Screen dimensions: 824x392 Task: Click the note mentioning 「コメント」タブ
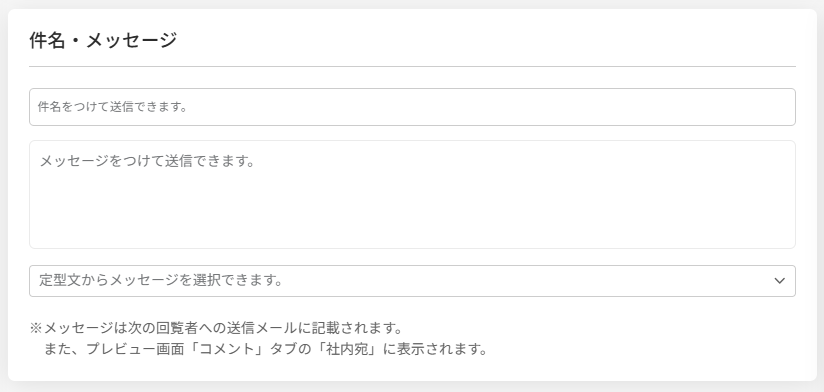263,349
